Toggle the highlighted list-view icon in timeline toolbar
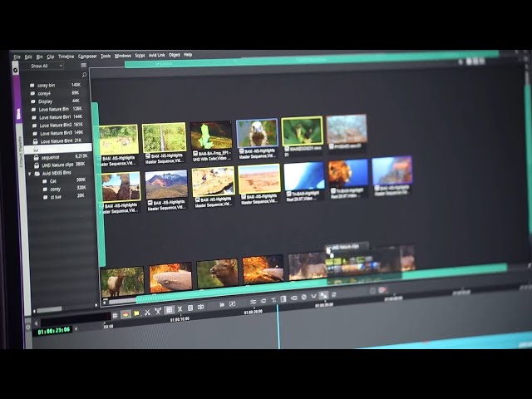The height and width of the screenshot is (399, 532). [169, 309]
